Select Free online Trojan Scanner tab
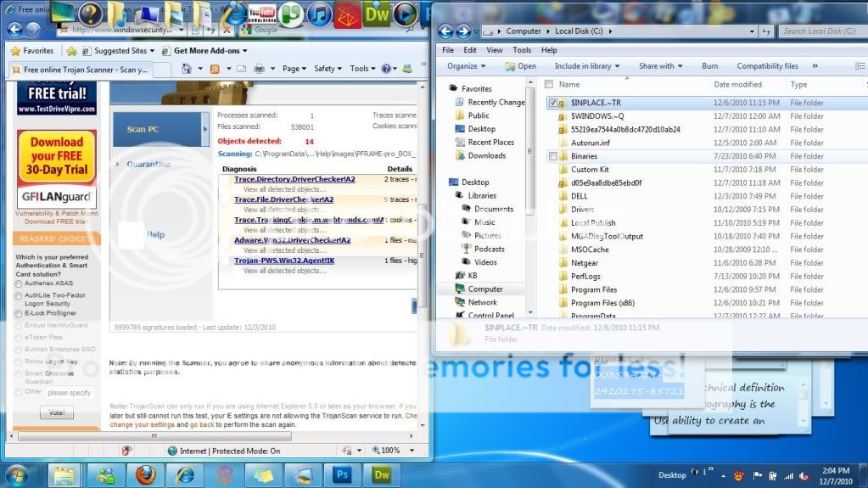This screenshot has height=488, width=868. coord(80,70)
